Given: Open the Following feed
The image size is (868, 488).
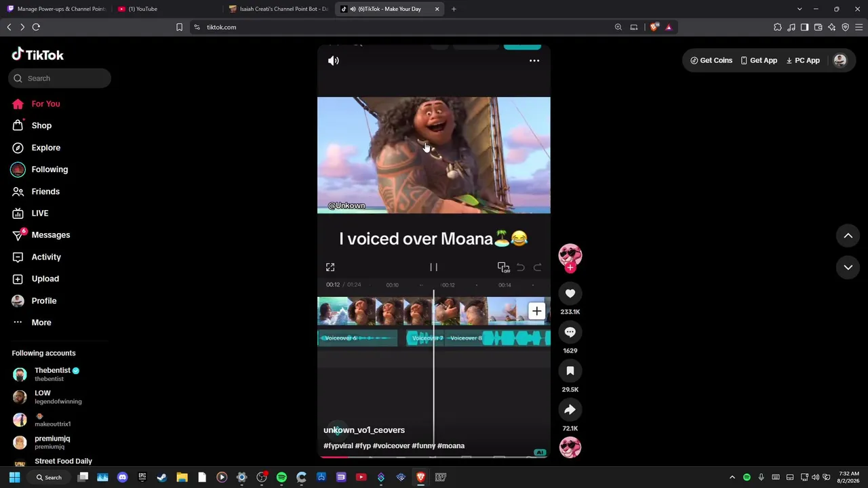Looking at the screenshot, I should pos(50,169).
